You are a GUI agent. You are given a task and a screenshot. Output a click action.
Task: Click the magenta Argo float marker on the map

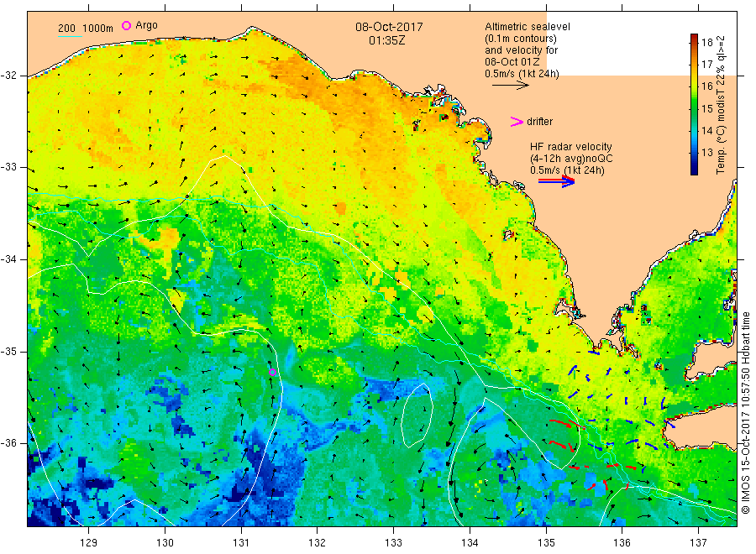point(272,373)
